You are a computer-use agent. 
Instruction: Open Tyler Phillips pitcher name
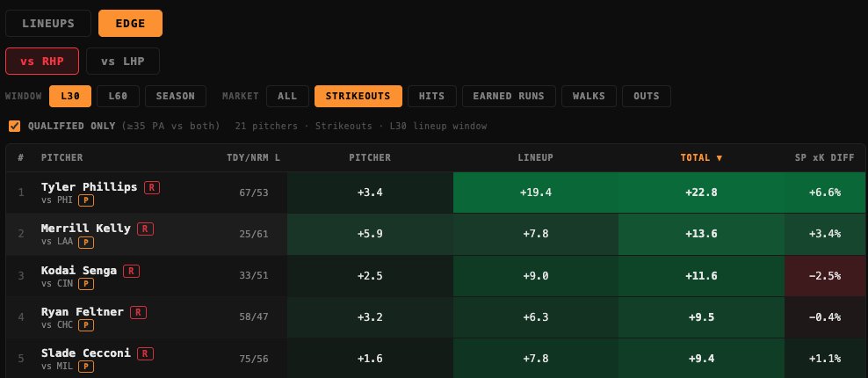click(x=89, y=186)
